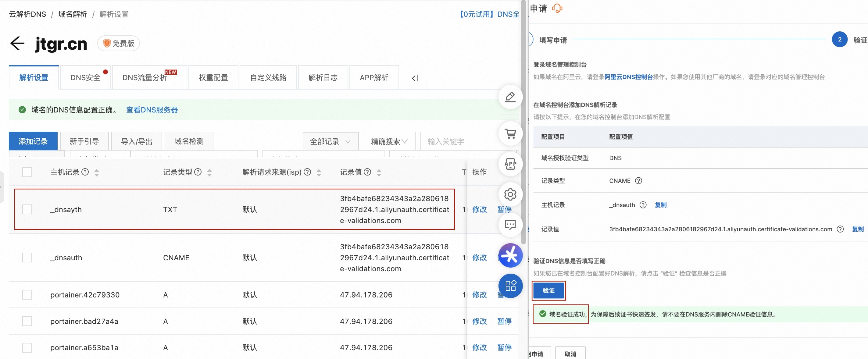Click the blue 验证 button
This screenshot has height=359, width=868.
(548, 290)
